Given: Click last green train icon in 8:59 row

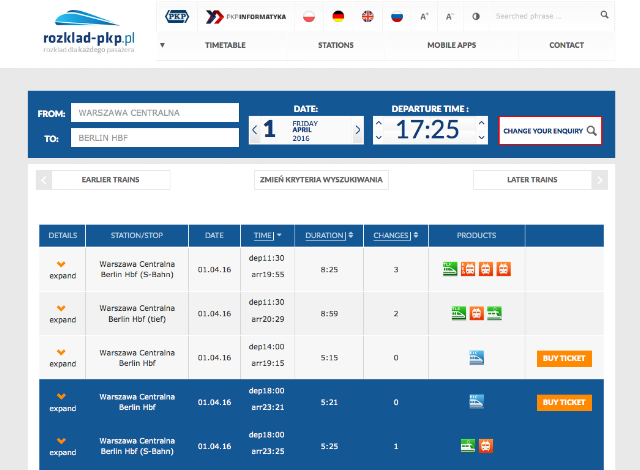Looking at the screenshot, I should [494, 313].
